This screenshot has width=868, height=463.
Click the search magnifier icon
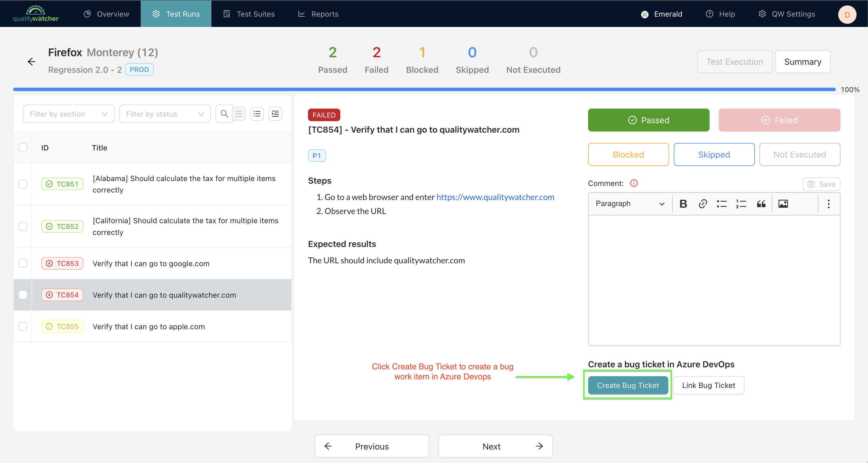pos(224,114)
